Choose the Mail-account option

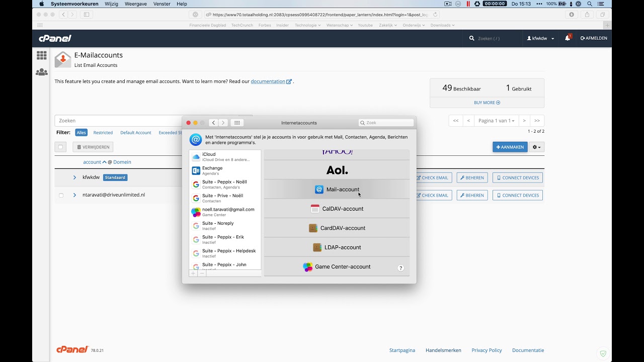(x=337, y=190)
